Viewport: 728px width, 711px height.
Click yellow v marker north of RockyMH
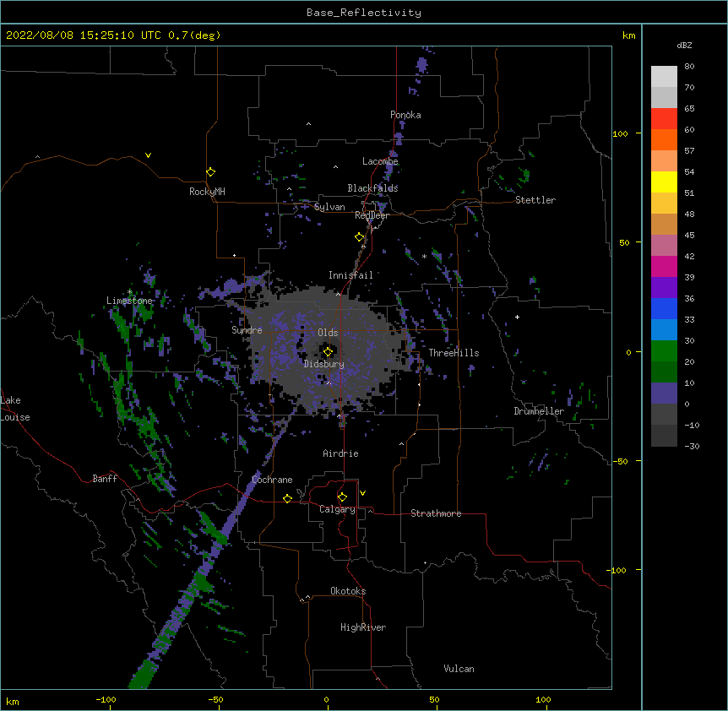(148, 155)
